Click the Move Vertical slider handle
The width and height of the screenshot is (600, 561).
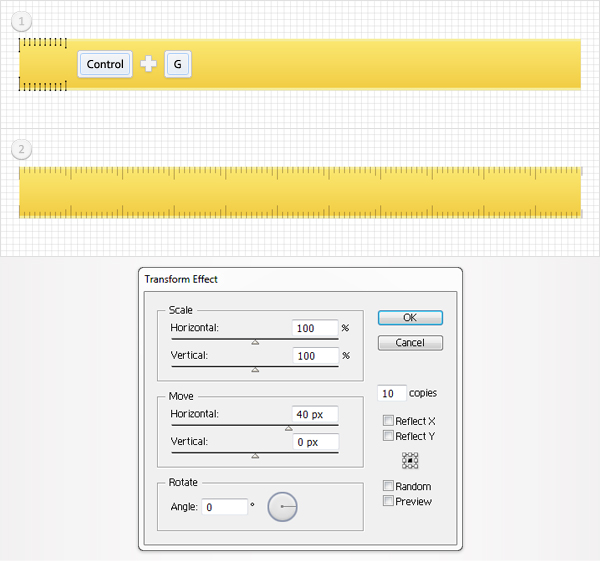(255, 456)
